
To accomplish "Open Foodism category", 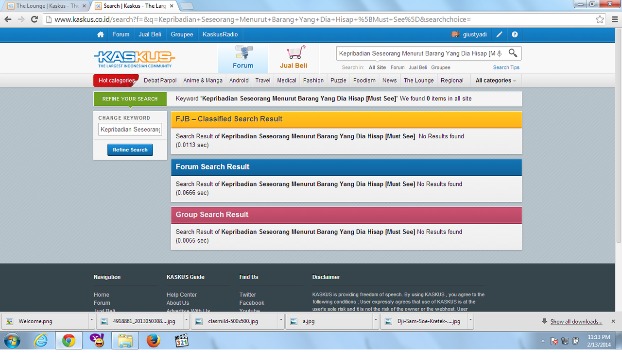I will coord(364,81).
